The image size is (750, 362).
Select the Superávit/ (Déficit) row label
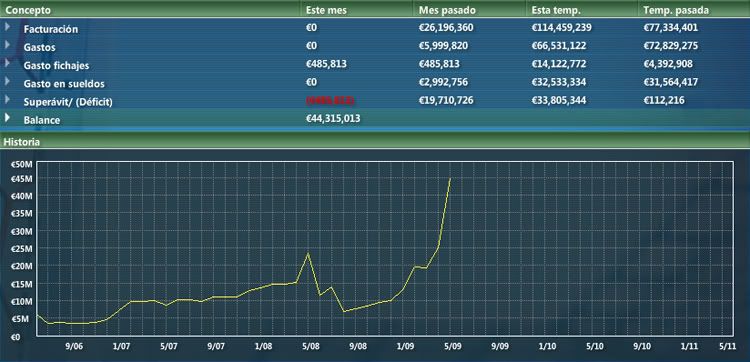tap(68, 102)
